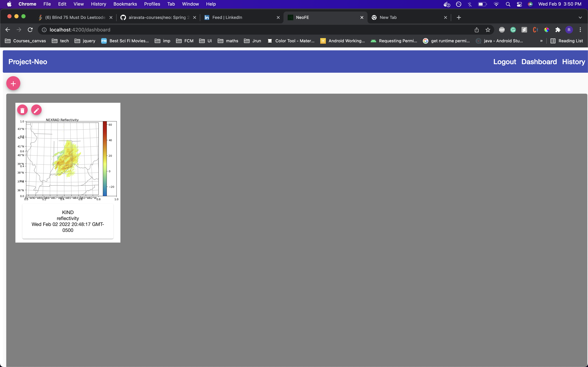
Task: Open macOS Control Center
Action: pyautogui.click(x=519, y=4)
